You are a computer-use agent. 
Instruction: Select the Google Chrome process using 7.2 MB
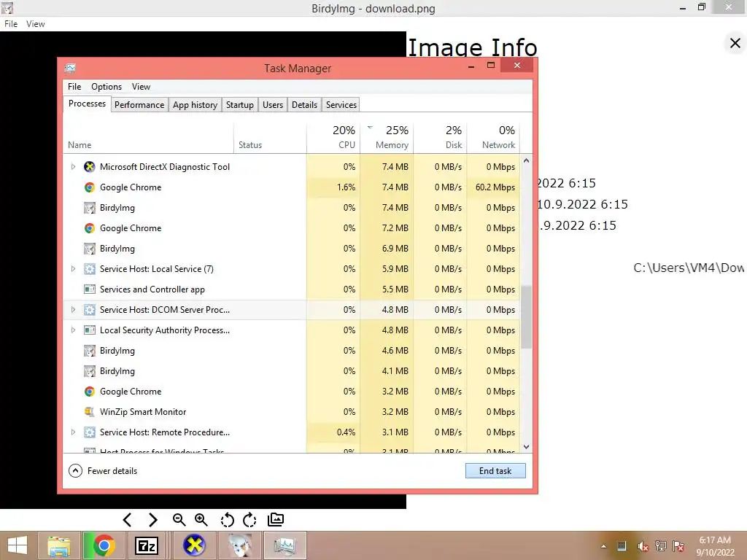[x=291, y=228]
